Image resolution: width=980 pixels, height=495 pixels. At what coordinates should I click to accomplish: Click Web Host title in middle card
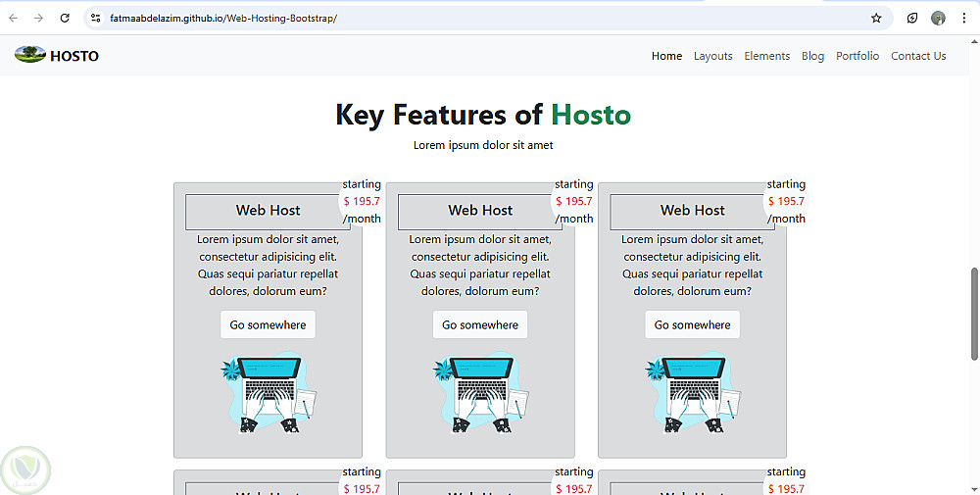coord(480,211)
